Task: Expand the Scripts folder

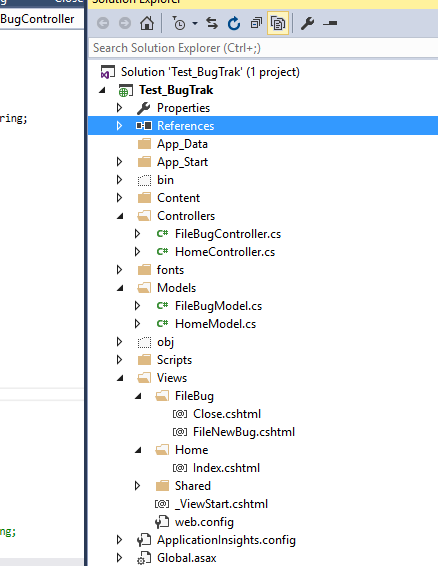Action: (x=120, y=360)
